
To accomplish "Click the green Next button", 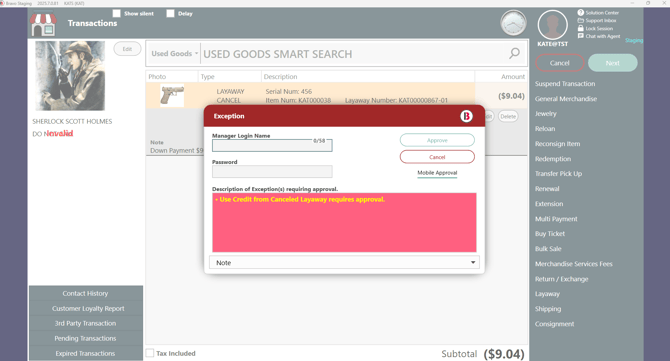I will tap(612, 63).
